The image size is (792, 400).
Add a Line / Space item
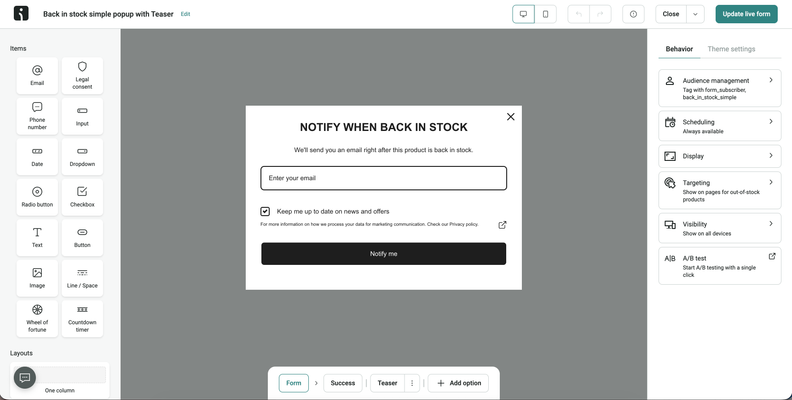point(82,278)
